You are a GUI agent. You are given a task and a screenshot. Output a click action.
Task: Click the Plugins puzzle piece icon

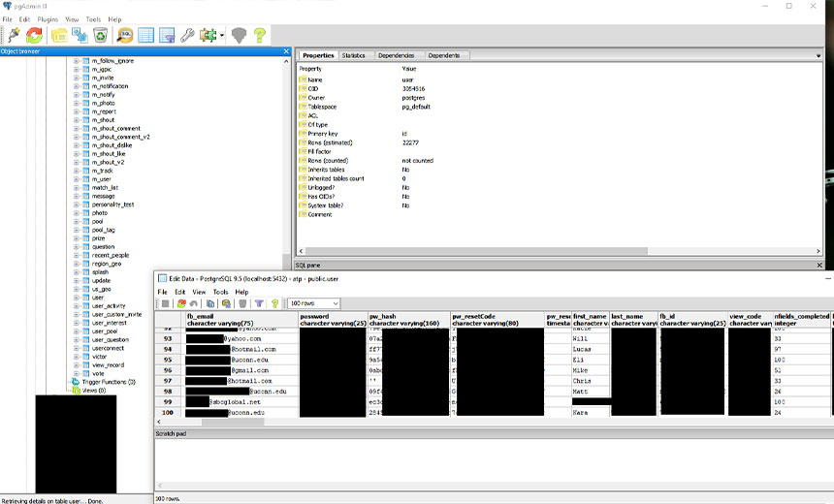click(208, 36)
